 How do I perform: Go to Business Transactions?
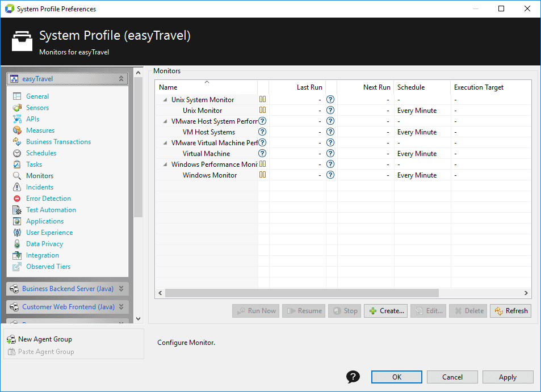(x=58, y=142)
